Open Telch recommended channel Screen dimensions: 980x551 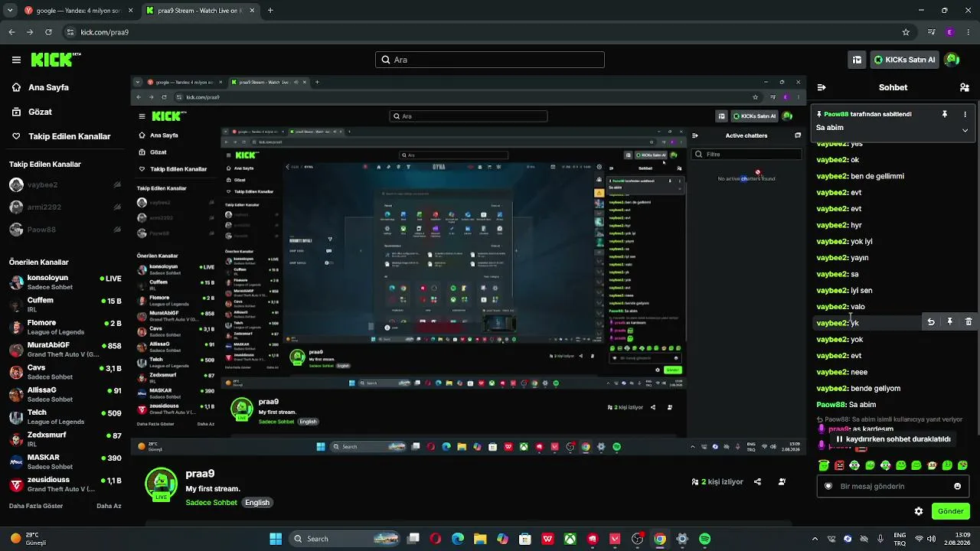click(65, 416)
